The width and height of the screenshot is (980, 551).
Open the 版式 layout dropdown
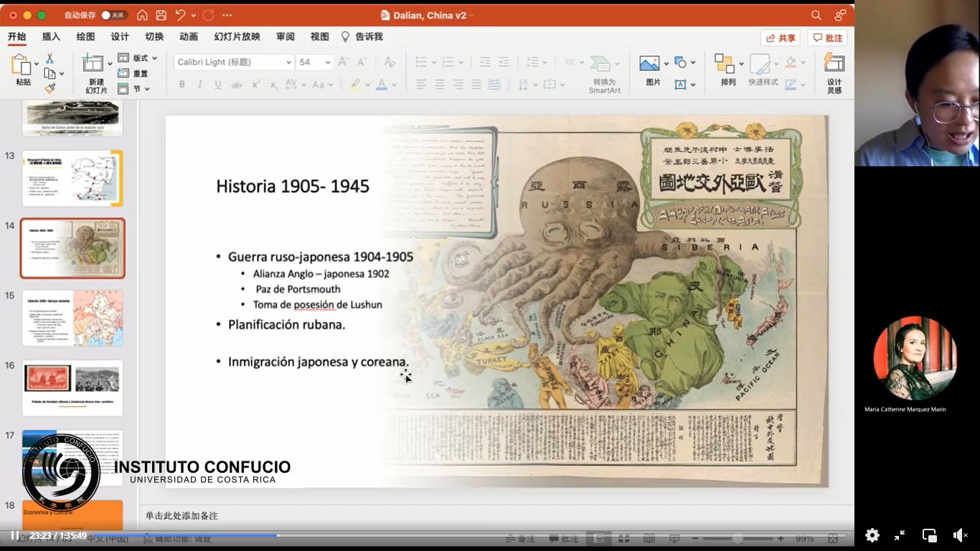(x=137, y=58)
